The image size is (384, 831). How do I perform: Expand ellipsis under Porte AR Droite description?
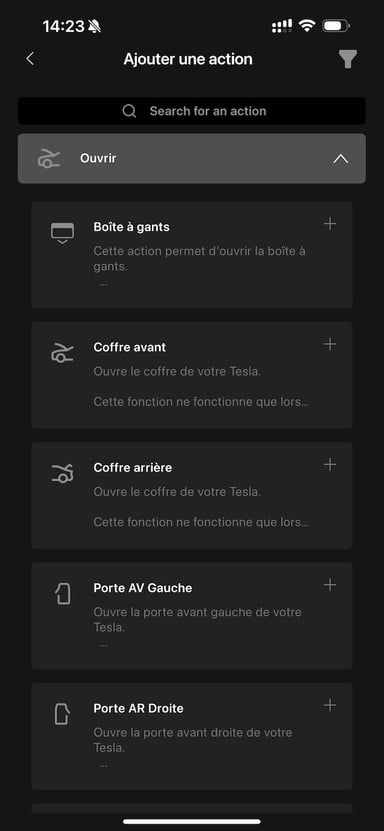pos(104,766)
